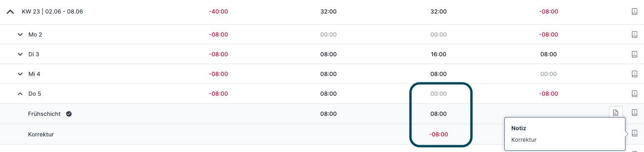Expand the Mi 4 day row

click(20, 74)
